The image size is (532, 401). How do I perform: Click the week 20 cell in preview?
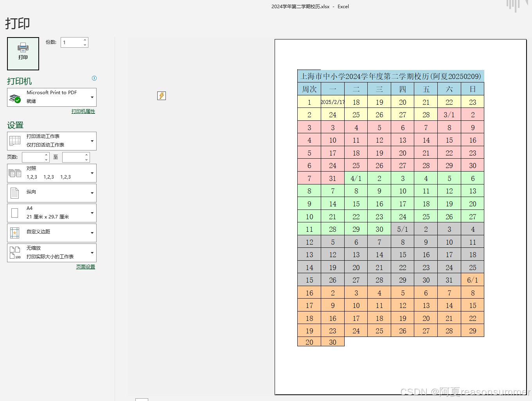coord(309,342)
